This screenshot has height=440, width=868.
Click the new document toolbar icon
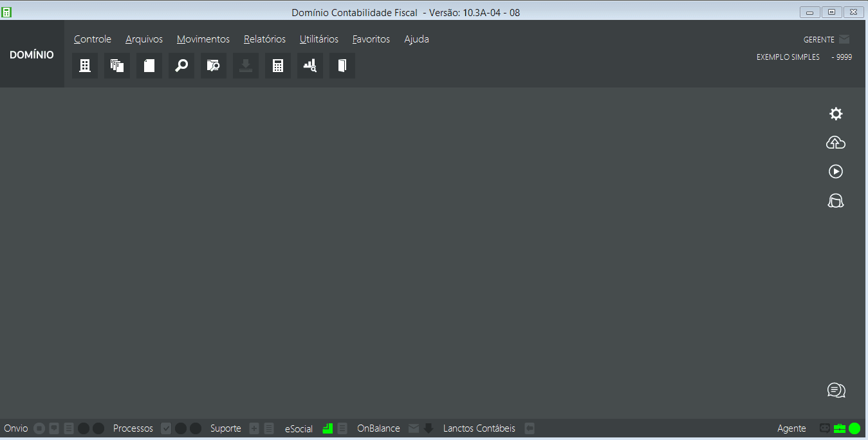149,65
